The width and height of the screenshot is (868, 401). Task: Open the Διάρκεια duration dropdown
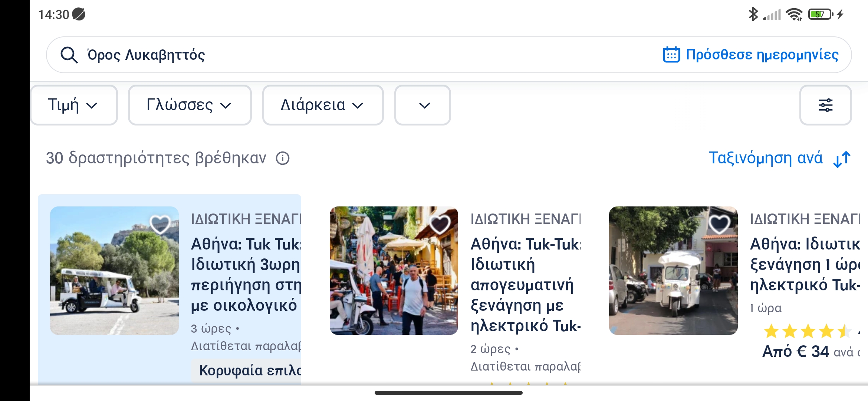pos(322,105)
